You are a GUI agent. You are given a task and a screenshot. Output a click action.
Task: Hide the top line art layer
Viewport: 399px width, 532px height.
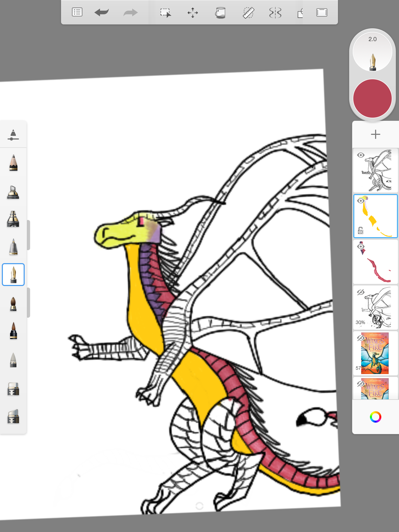tap(361, 155)
